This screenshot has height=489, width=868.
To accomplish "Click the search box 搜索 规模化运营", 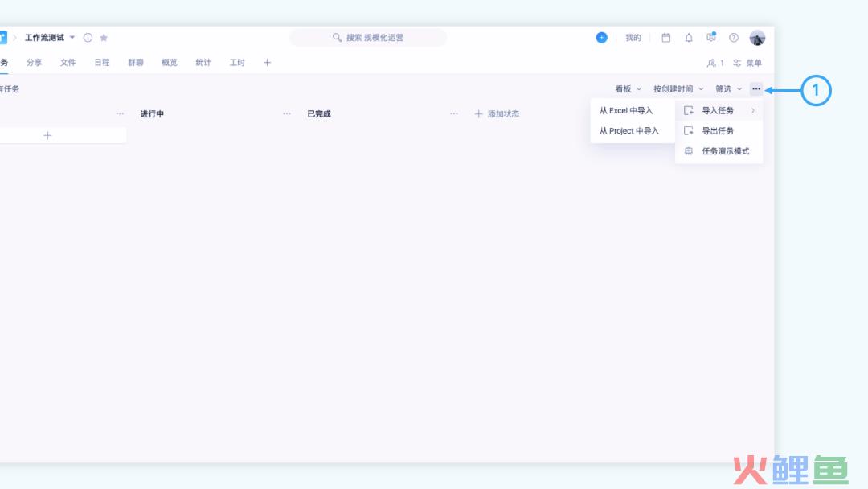I will (368, 38).
